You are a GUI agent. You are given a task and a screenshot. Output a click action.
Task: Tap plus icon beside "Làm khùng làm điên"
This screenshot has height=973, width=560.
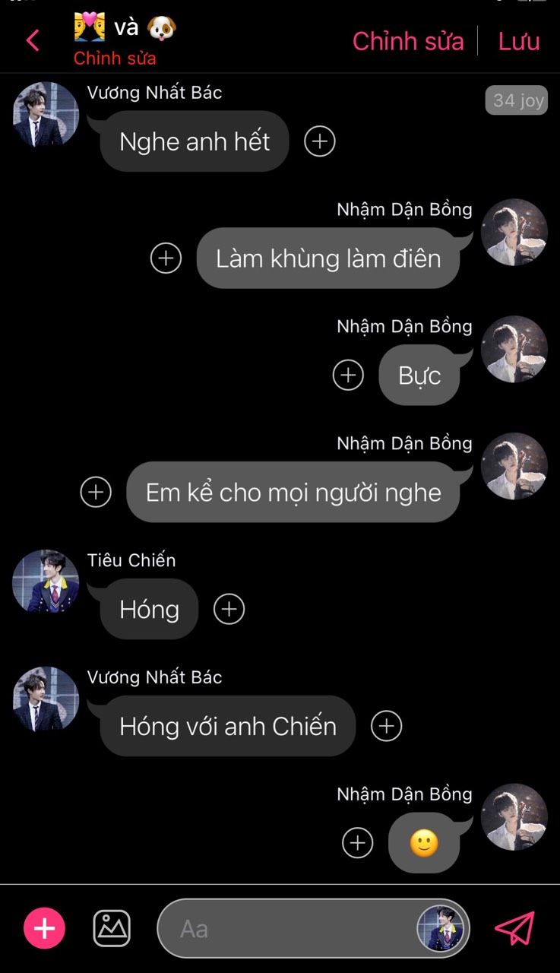click(166, 258)
